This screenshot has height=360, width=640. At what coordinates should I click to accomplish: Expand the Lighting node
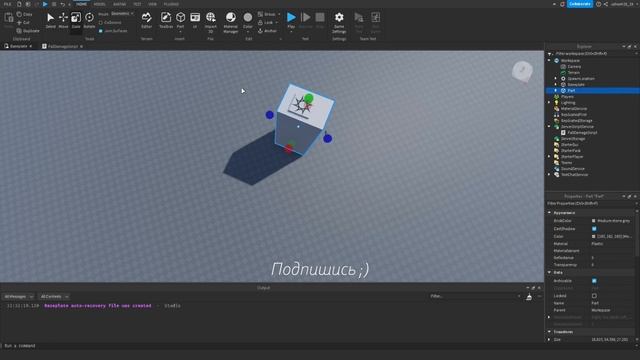tap(549, 102)
